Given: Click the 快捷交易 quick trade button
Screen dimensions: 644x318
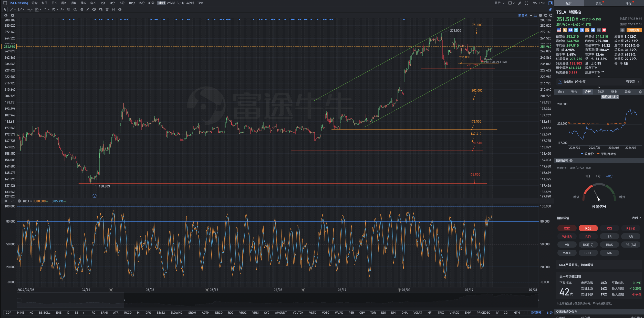Looking at the screenshot, I should coord(634,30).
